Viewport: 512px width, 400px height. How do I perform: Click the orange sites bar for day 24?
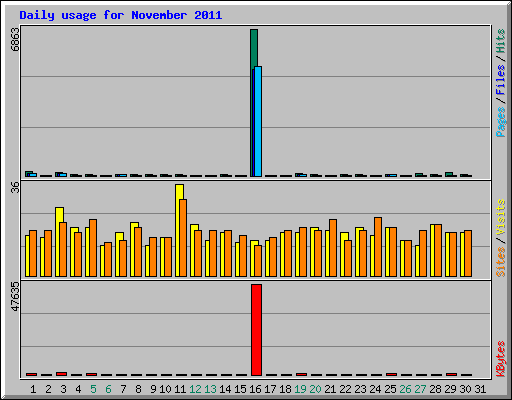pos(378,247)
